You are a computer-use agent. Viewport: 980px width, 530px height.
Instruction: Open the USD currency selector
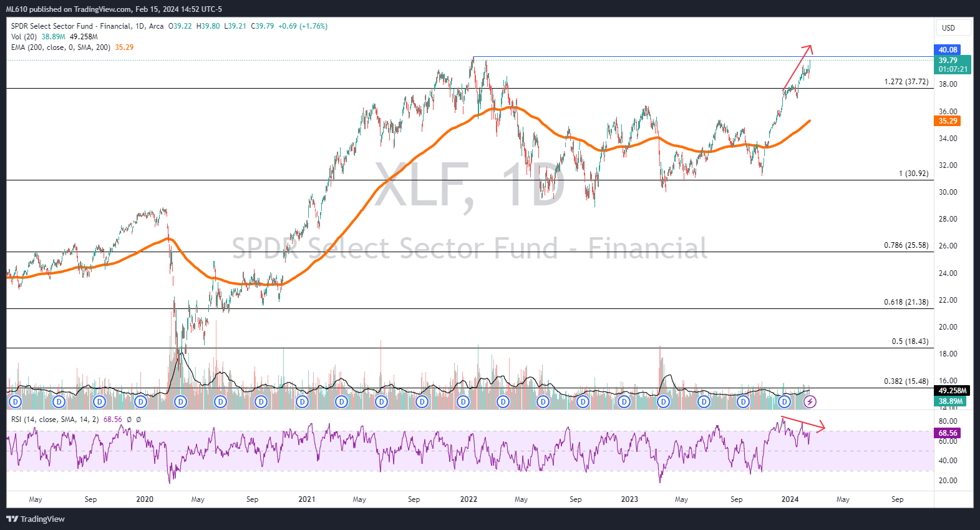[953, 28]
